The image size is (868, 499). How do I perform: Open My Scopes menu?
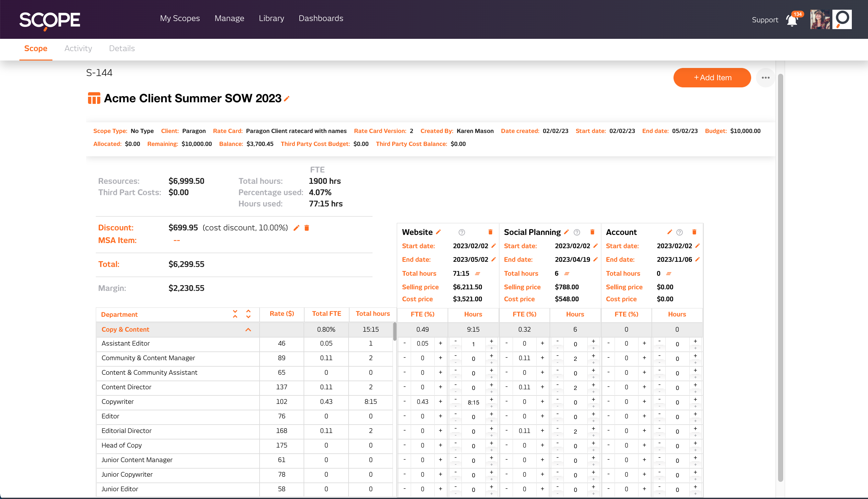[x=180, y=18]
